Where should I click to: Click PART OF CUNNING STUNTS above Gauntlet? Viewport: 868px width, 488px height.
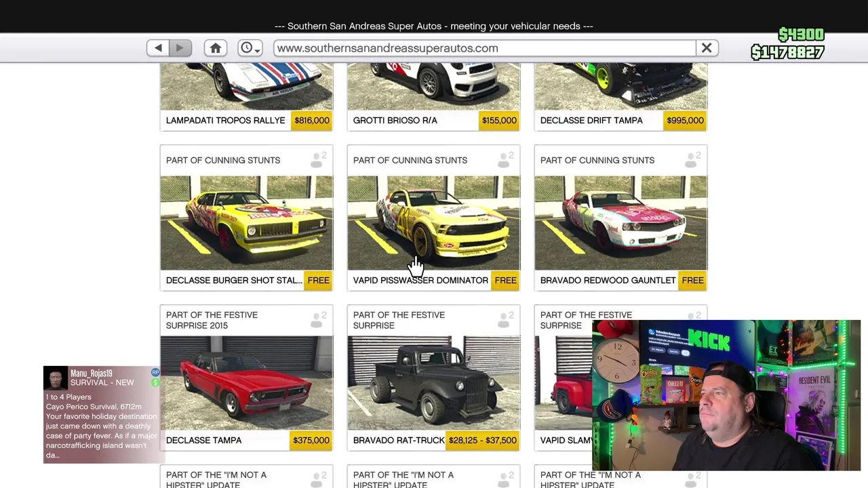(597, 161)
